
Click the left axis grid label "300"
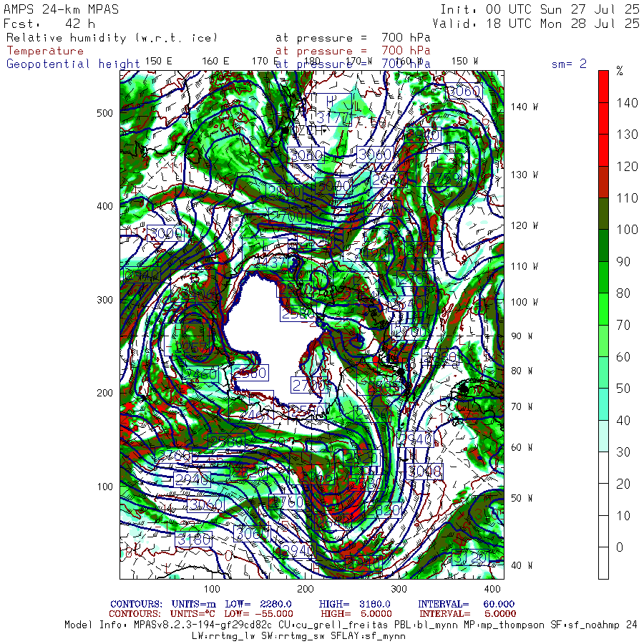point(104,300)
